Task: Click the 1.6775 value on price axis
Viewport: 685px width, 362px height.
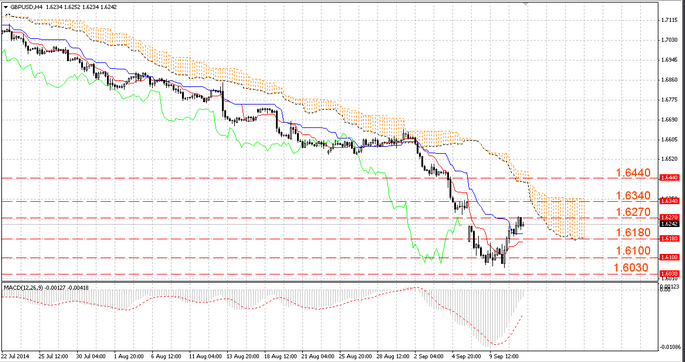Action: [x=669, y=100]
